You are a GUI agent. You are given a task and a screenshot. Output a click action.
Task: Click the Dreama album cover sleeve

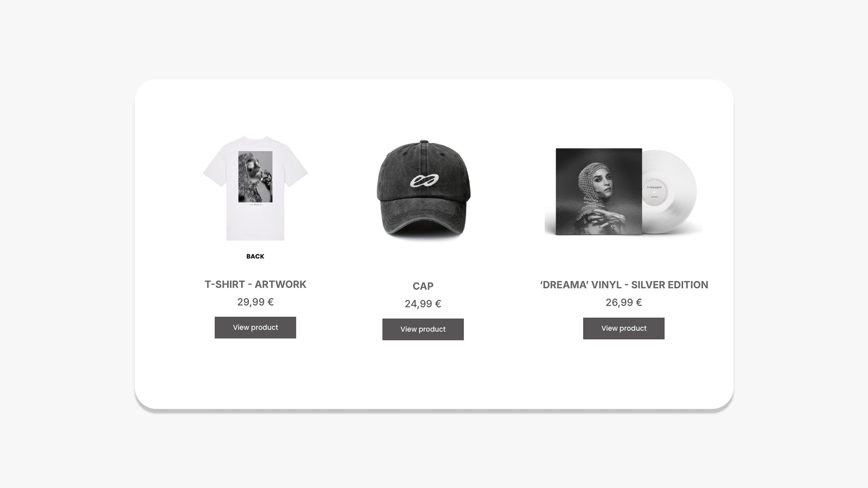pos(599,191)
